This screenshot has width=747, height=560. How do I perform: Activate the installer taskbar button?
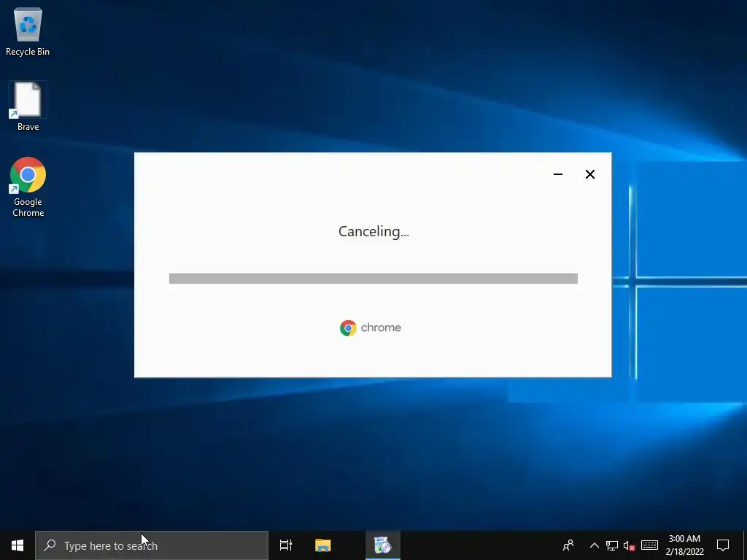pos(382,545)
